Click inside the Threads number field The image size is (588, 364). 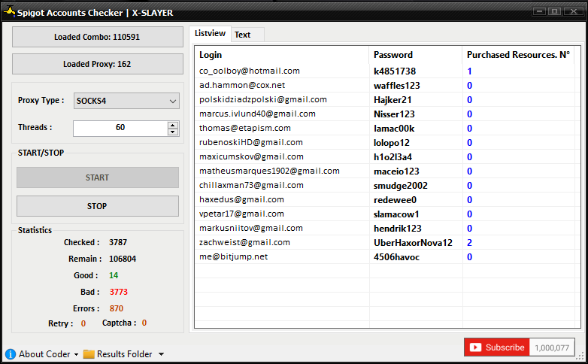pyautogui.click(x=120, y=129)
